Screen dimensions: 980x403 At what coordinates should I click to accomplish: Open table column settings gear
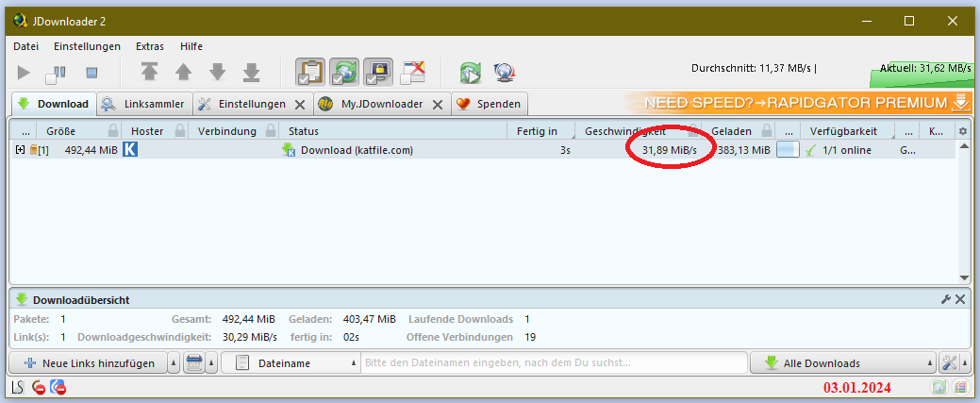962,131
